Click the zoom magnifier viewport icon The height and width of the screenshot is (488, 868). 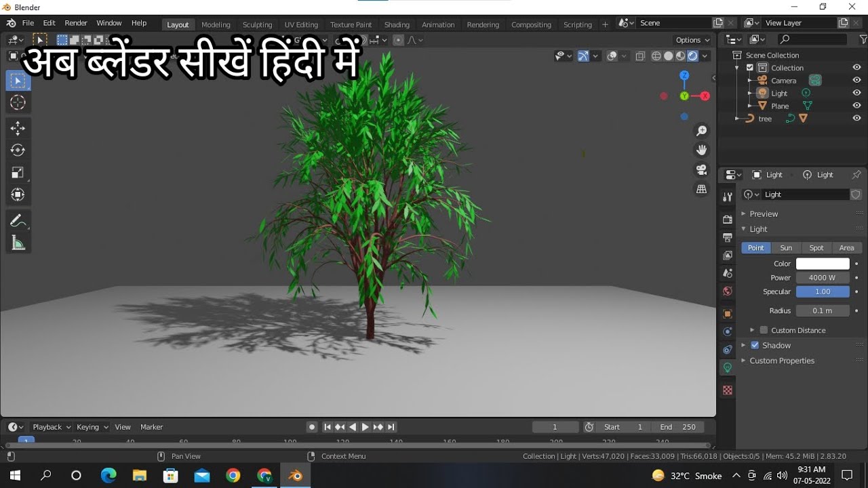(x=702, y=131)
